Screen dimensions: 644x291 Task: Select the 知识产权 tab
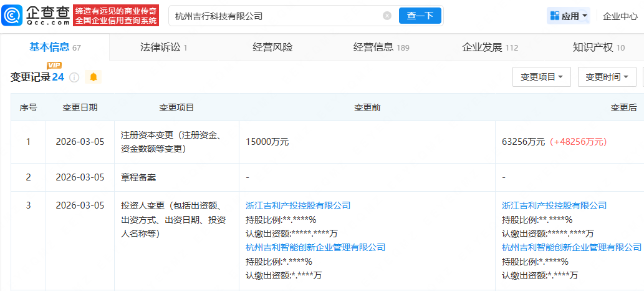(598, 47)
